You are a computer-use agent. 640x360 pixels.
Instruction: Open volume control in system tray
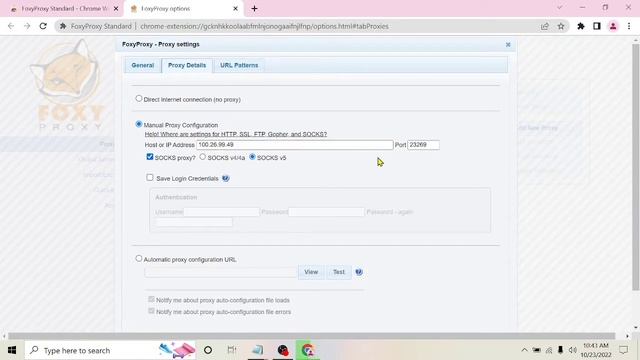coord(573,350)
